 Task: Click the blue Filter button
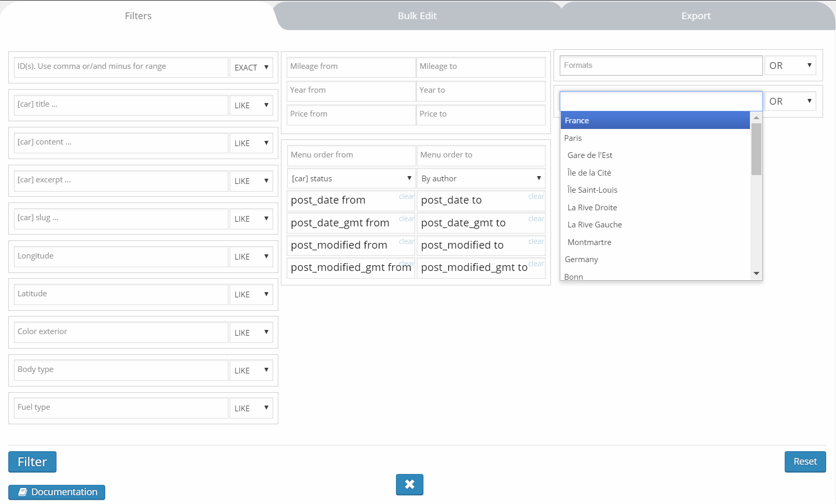[x=32, y=462]
